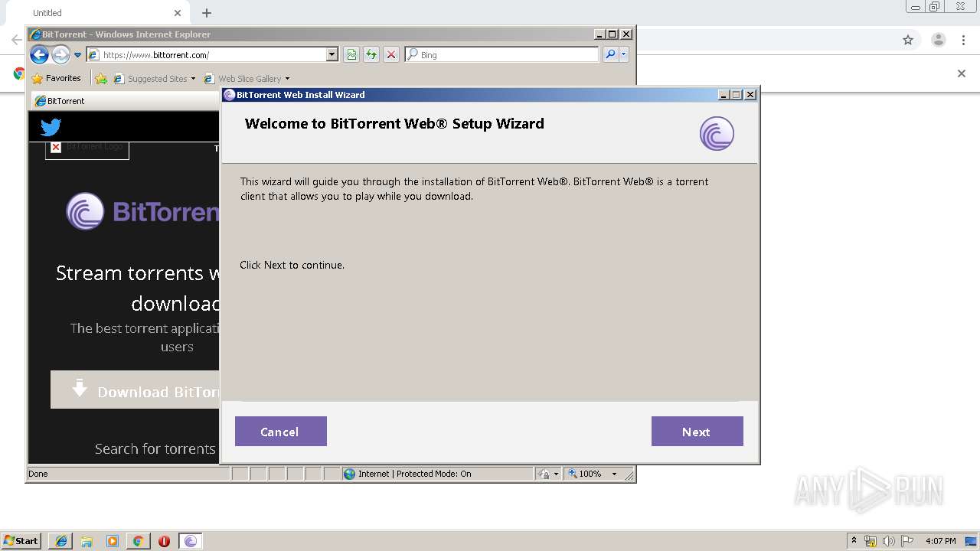
Task: Click the network tray icon
Action: click(x=871, y=541)
